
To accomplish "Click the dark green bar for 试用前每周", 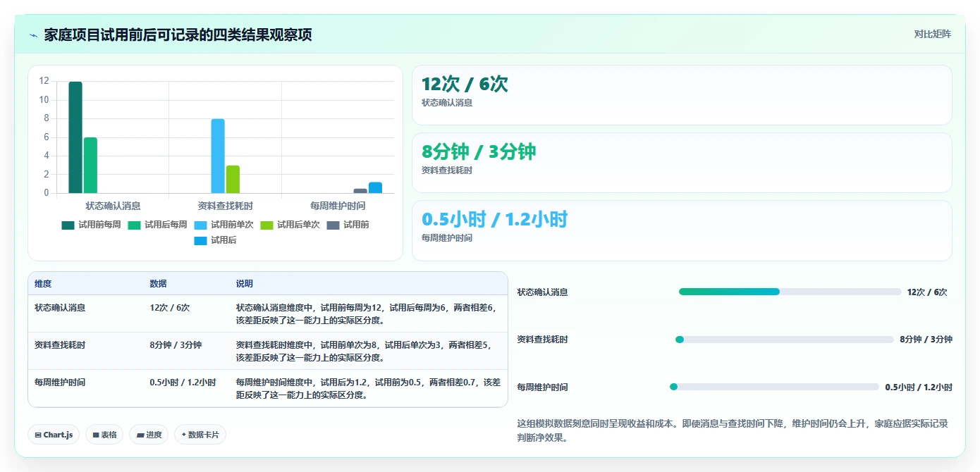I will pos(75,137).
